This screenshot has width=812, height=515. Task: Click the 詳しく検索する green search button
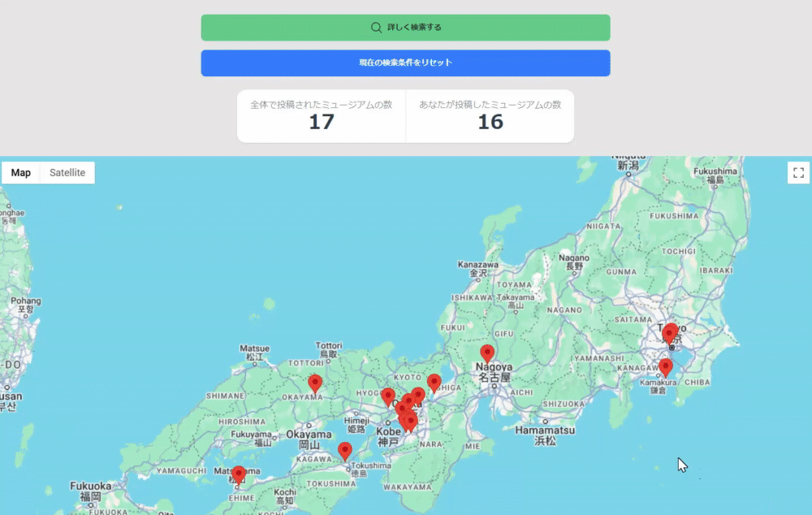coord(405,28)
